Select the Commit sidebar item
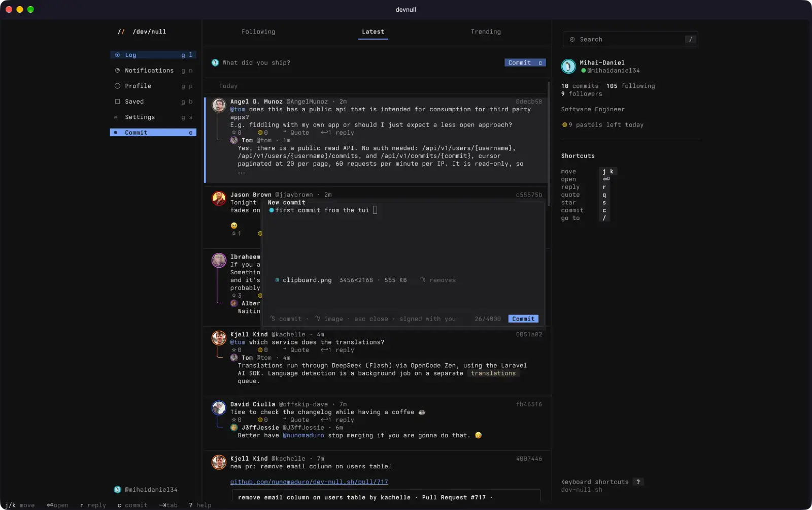Viewport: 812px width, 510px height. pos(153,133)
